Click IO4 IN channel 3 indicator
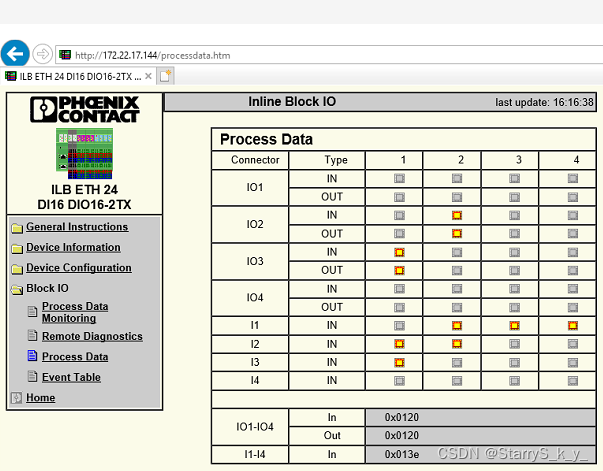The width and height of the screenshot is (603, 471). click(515, 289)
